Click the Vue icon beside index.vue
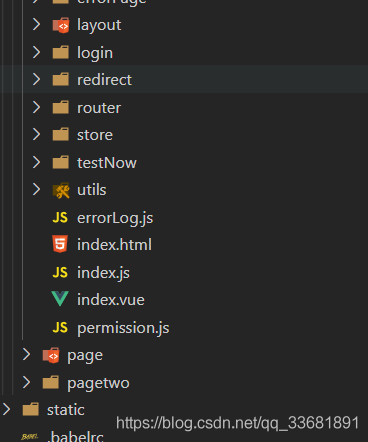Image resolution: width=368 pixels, height=442 pixels. 60,299
